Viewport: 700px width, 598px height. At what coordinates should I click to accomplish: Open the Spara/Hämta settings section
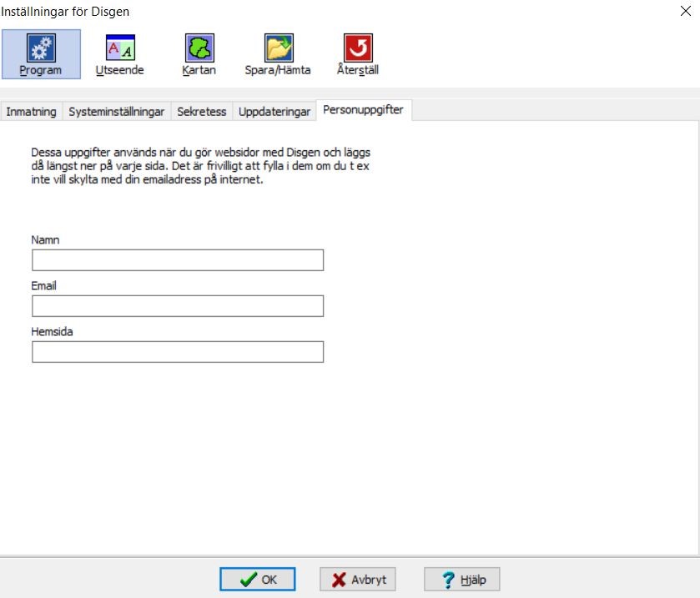pyautogui.click(x=278, y=54)
